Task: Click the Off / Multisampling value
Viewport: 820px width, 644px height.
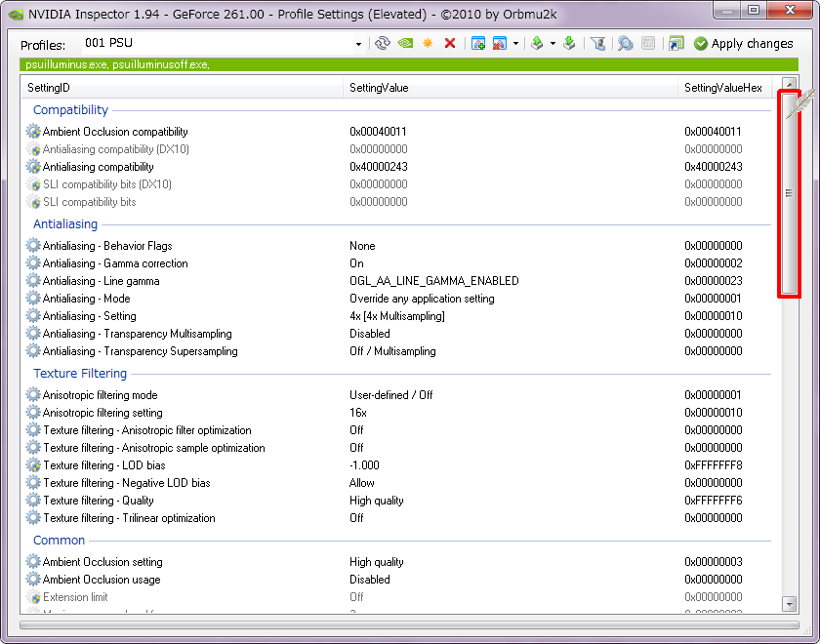Action: (392, 351)
